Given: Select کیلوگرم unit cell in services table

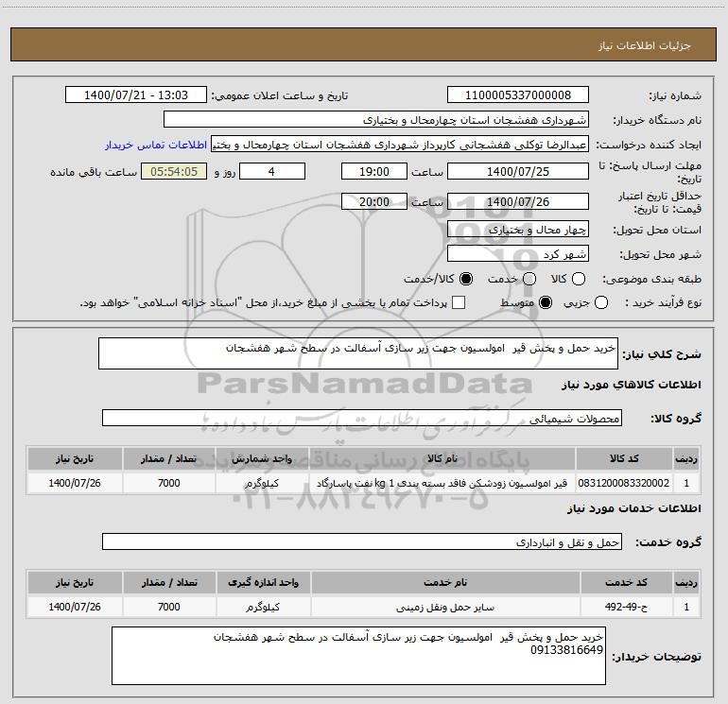Looking at the screenshot, I should click(263, 607).
